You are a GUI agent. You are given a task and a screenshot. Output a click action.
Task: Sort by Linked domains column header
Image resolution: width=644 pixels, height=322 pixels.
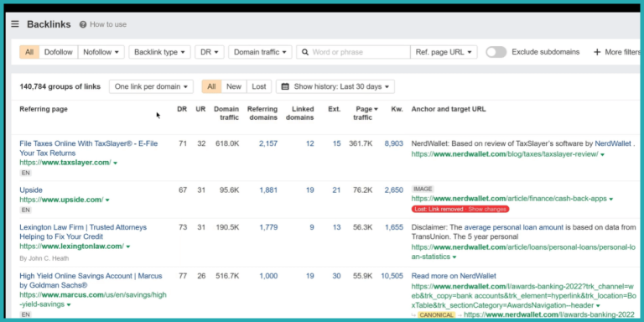pyautogui.click(x=300, y=113)
